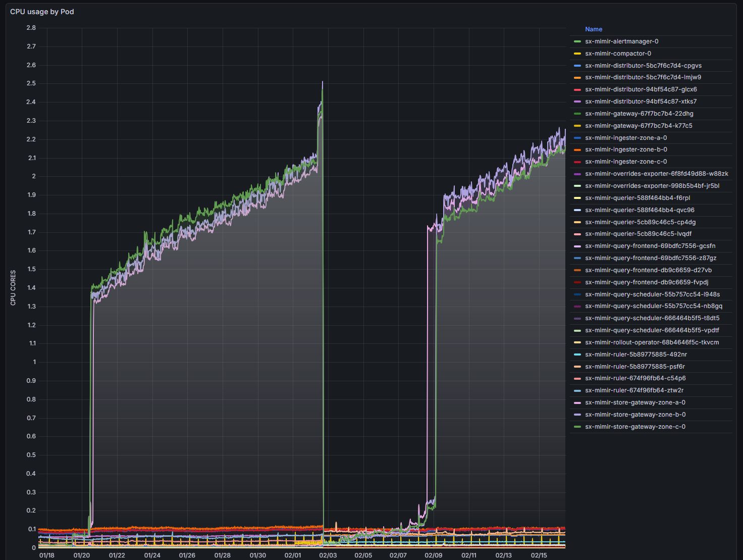Open the CPU usage by Pod panel menu
The image size is (743, 560).
42,12
